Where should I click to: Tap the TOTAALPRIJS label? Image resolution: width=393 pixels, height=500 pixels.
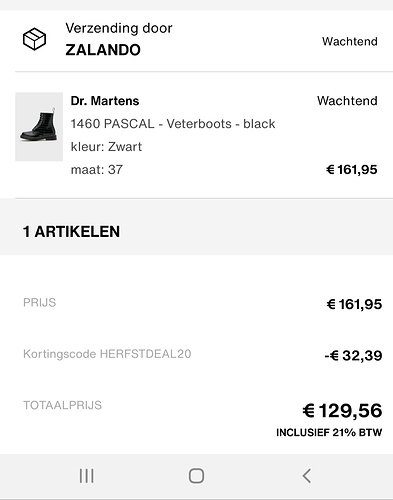(62, 405)
